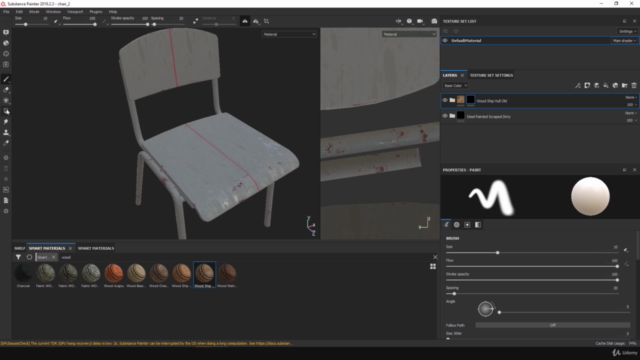
Task: Adjust Stroke opacity slider in Properties
Action: [532, 280]
